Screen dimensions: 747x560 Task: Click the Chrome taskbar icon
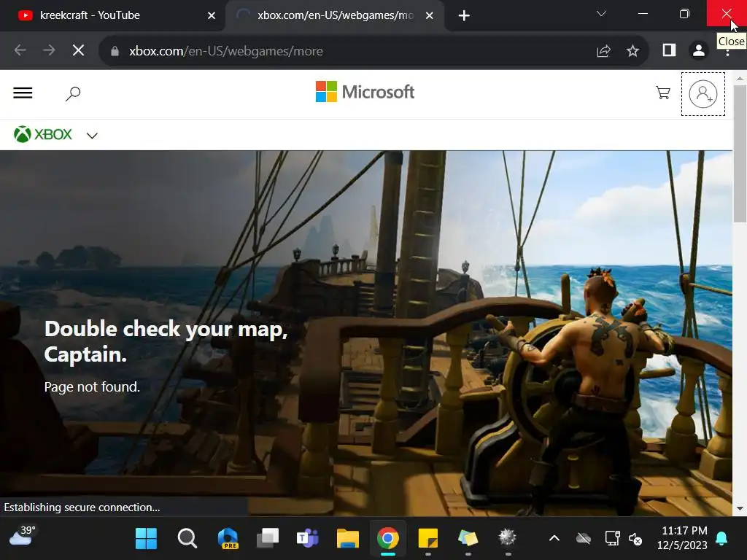click(x=388, y=539)
